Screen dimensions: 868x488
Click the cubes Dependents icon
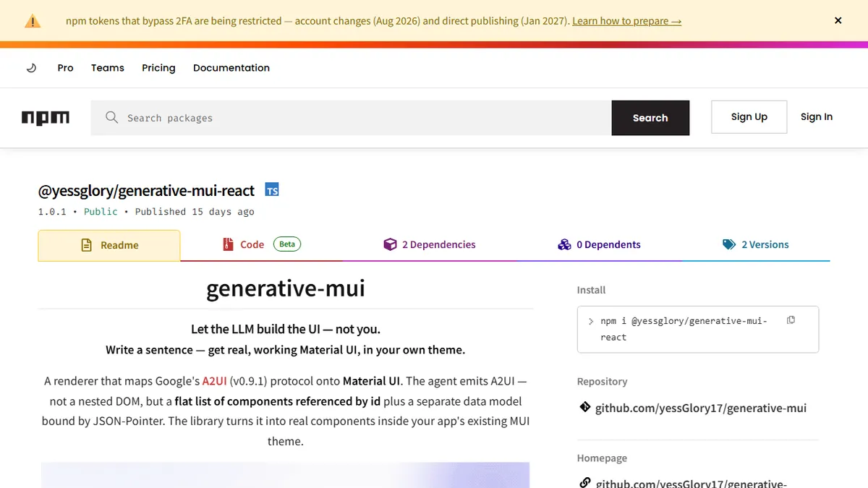click(564, 244)
